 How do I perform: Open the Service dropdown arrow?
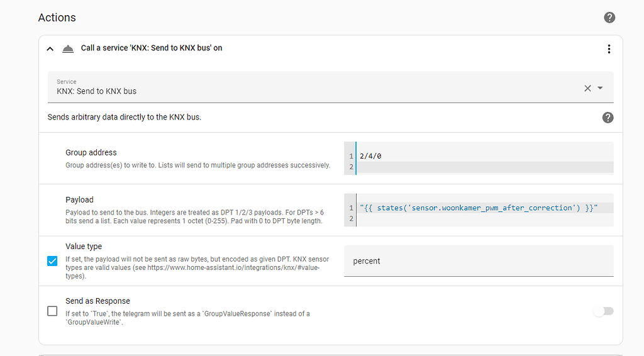coord(600,89)
